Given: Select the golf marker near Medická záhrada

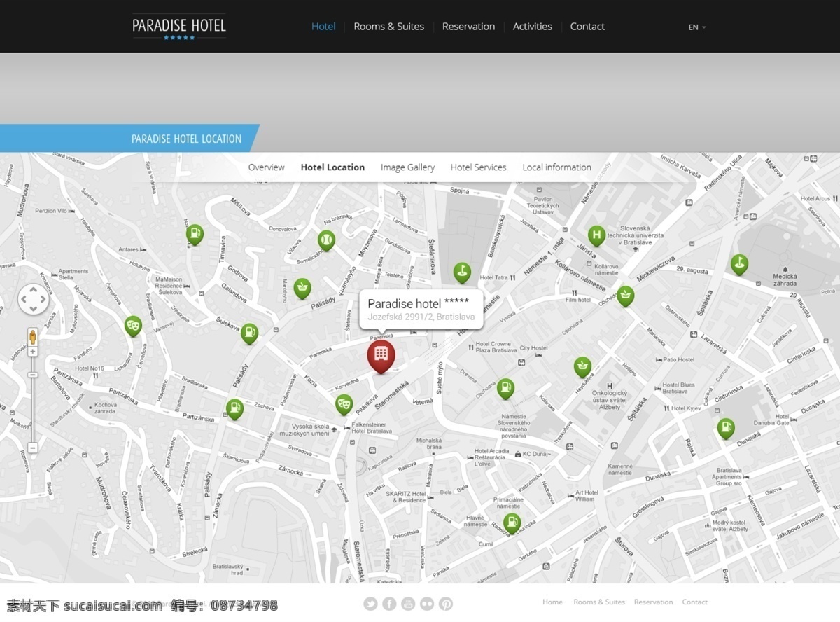Looking at the screenshot, I should [739, 263].
